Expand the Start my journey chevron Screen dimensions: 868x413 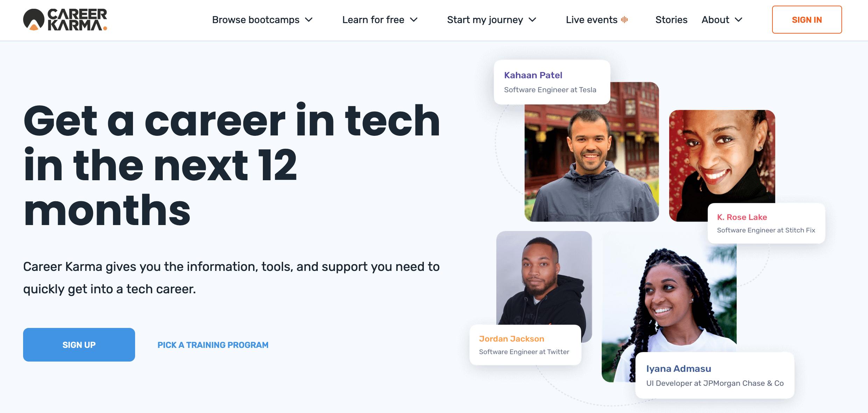click(532, 20)
